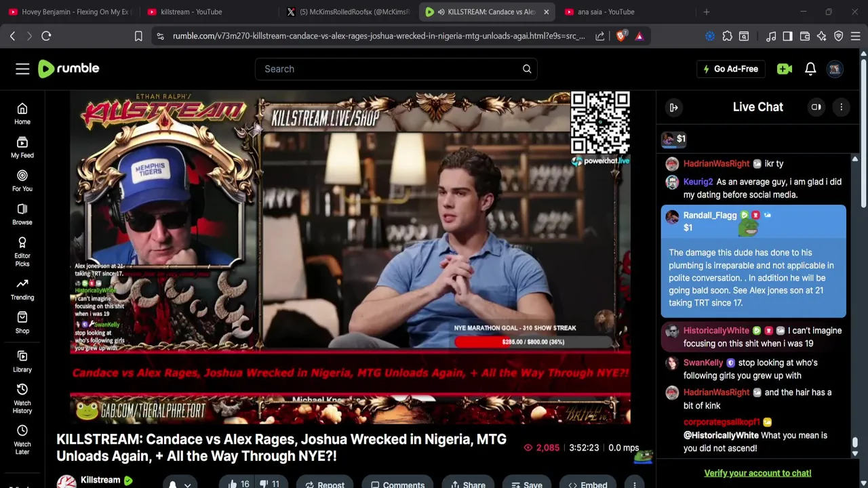
Task: Click Keurig2 username in chat
Action: click(x=698, y=182)
